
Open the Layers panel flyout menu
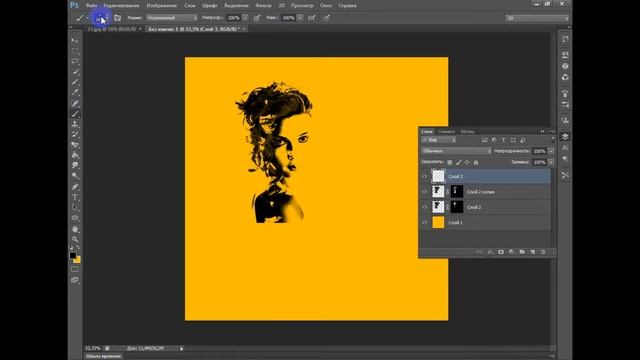coord(552,131)
